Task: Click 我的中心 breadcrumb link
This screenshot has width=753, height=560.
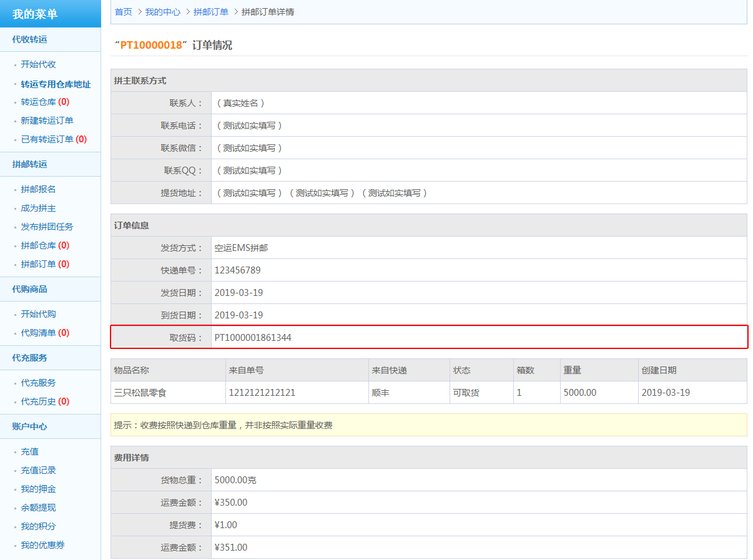Action: (163, 12)
